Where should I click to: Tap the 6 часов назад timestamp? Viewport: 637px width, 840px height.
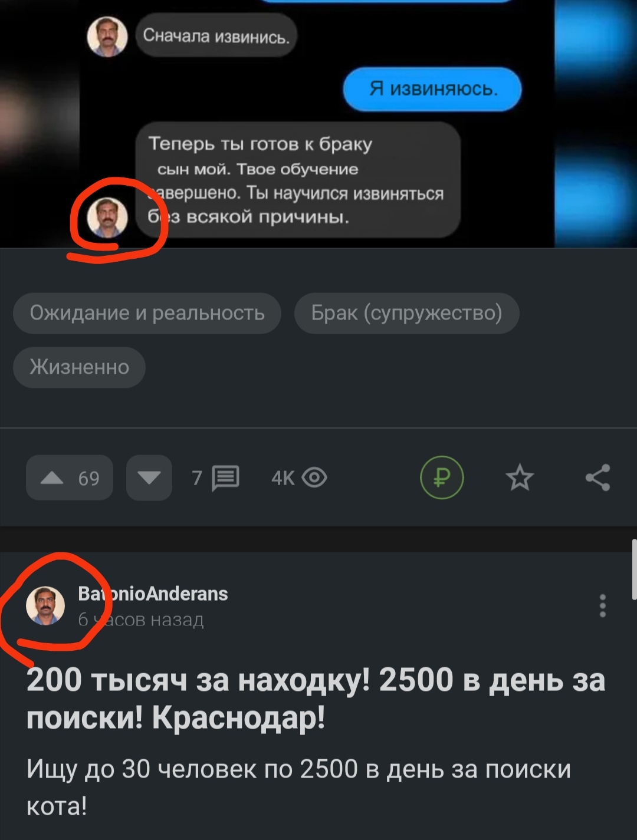(141, 620)
